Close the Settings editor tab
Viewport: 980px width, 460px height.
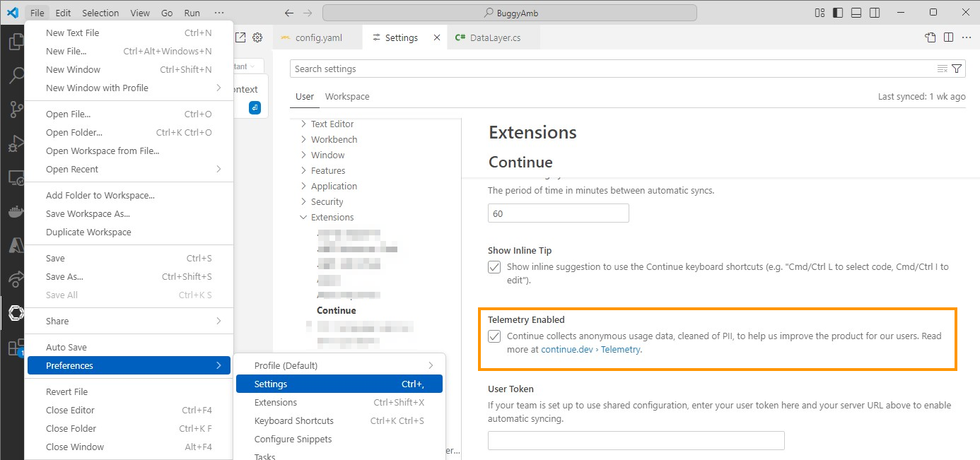[437, 37]
